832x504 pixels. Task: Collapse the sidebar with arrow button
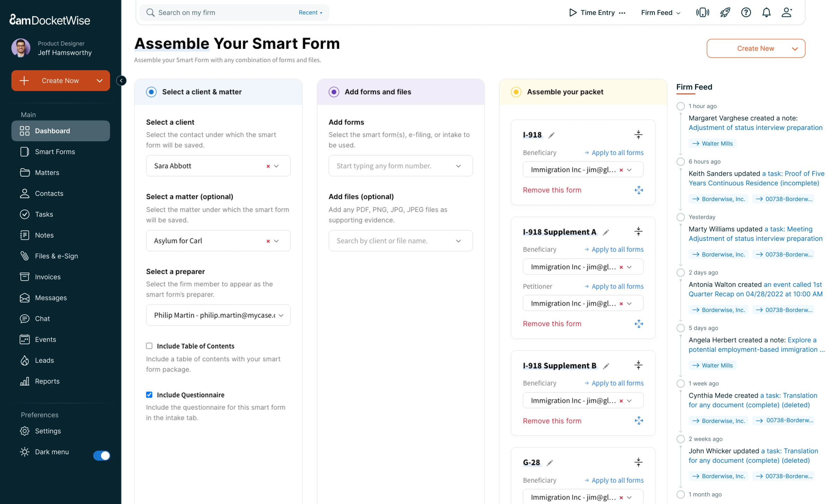(x=121, y=81)
